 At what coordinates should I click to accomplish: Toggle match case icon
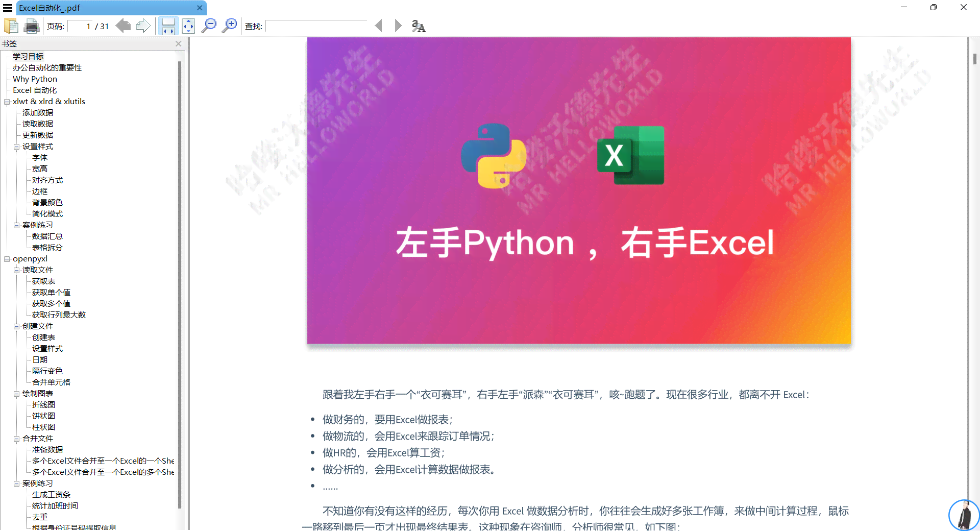pos(419,26)
